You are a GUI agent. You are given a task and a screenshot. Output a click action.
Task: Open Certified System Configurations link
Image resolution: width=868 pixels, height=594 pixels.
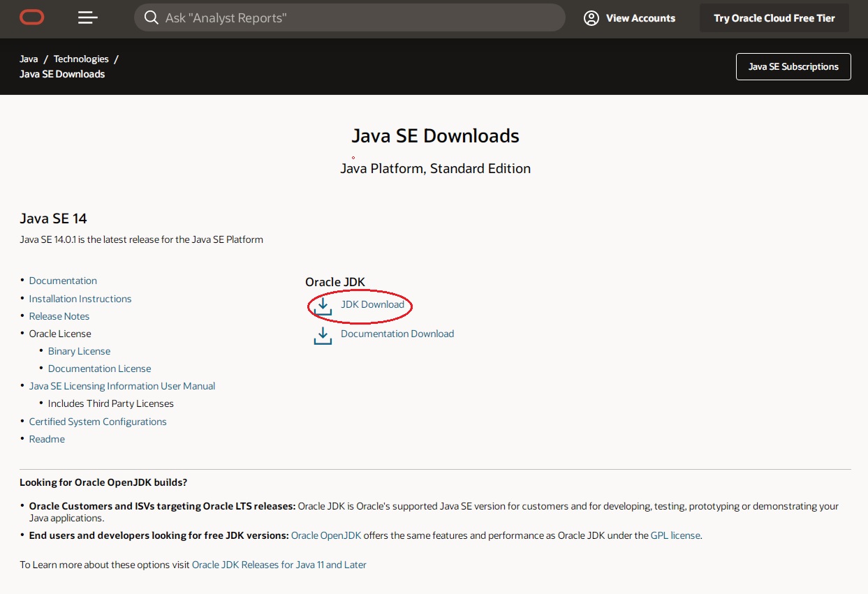[x=98, y=422]
